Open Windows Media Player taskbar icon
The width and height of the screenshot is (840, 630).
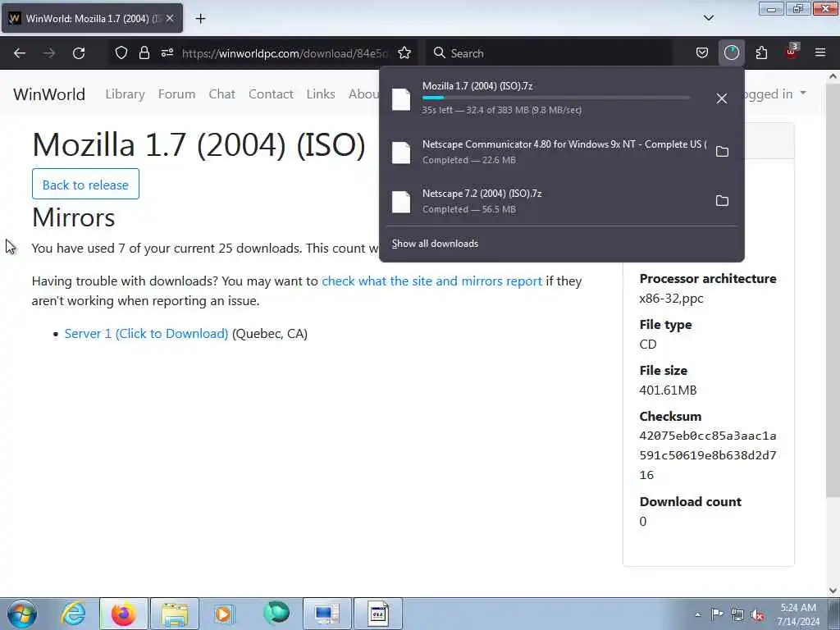tap(224, 614)
